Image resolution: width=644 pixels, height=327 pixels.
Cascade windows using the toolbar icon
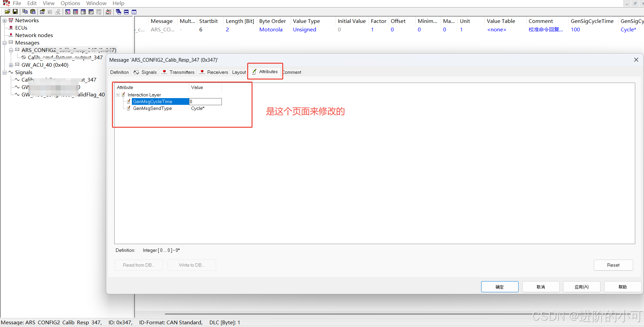coord(118,12)
